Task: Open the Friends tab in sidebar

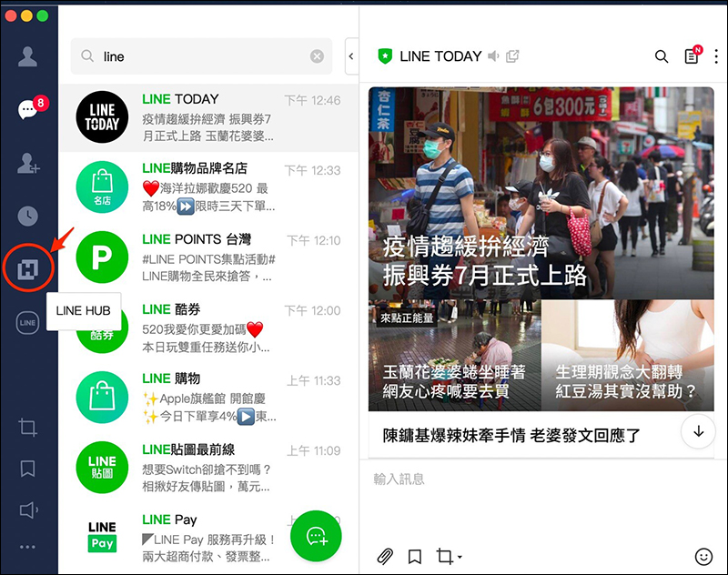Action: pos(28,56)
